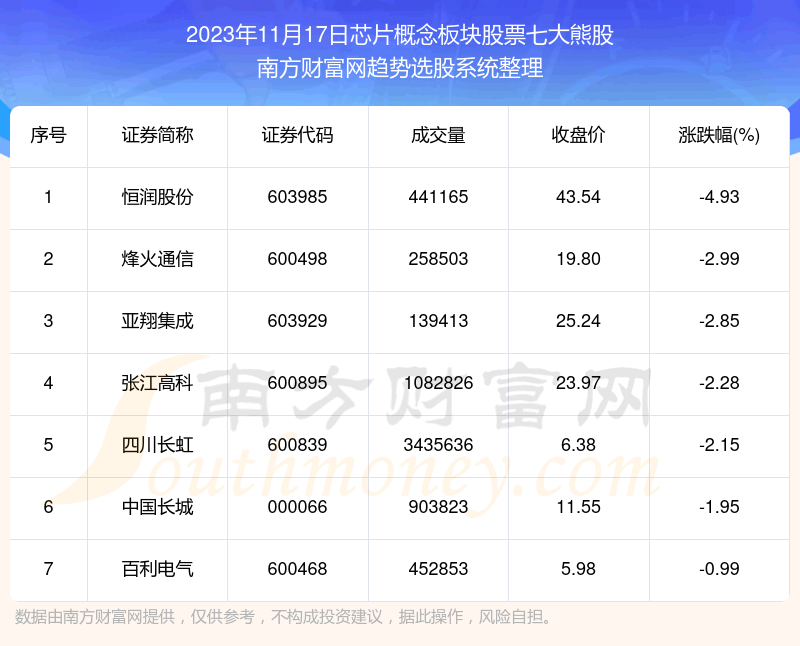
Task: Click the disclaimer text 数据由南方财富网提供
Action: 95,617
